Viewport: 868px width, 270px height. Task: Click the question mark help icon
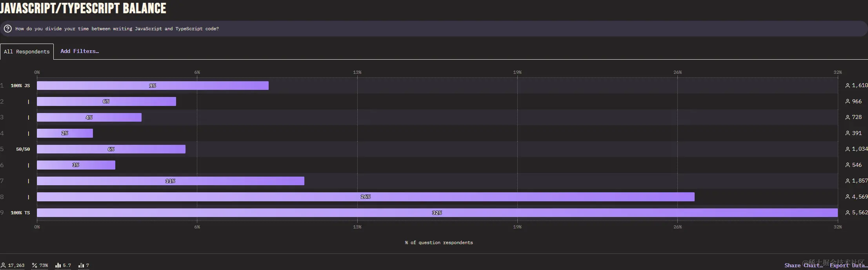click(8, 29)
